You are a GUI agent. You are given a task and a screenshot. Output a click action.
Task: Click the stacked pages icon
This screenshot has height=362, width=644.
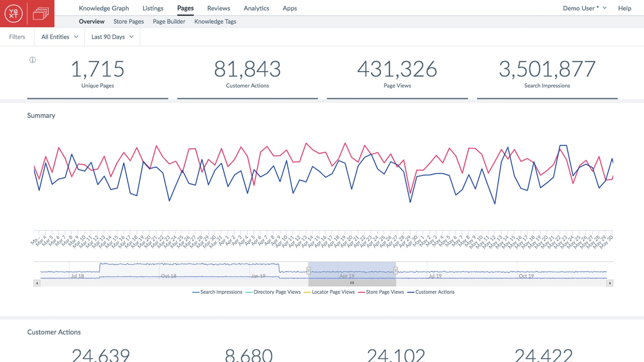coord(41,14)
